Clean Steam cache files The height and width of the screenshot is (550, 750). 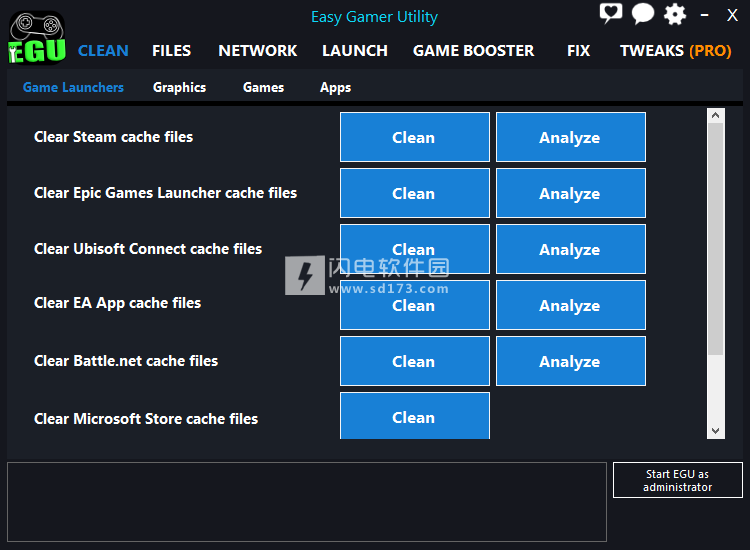(x=415, y=137)
